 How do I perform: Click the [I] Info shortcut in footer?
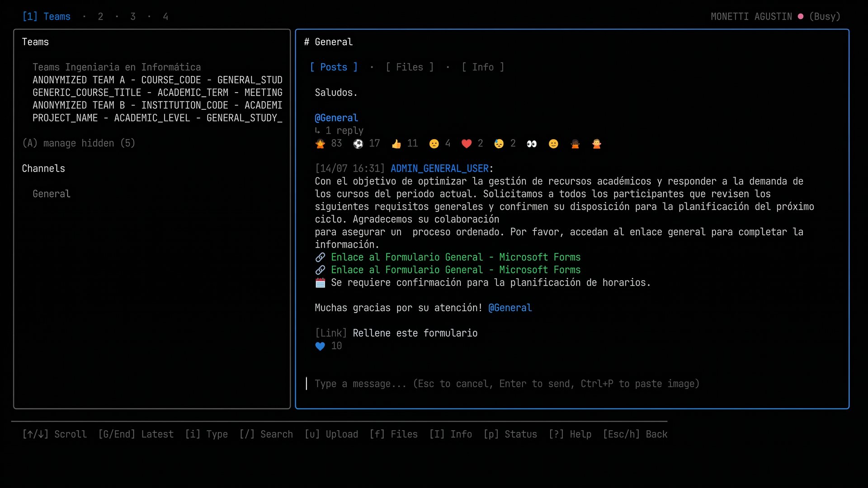[450, 434]
